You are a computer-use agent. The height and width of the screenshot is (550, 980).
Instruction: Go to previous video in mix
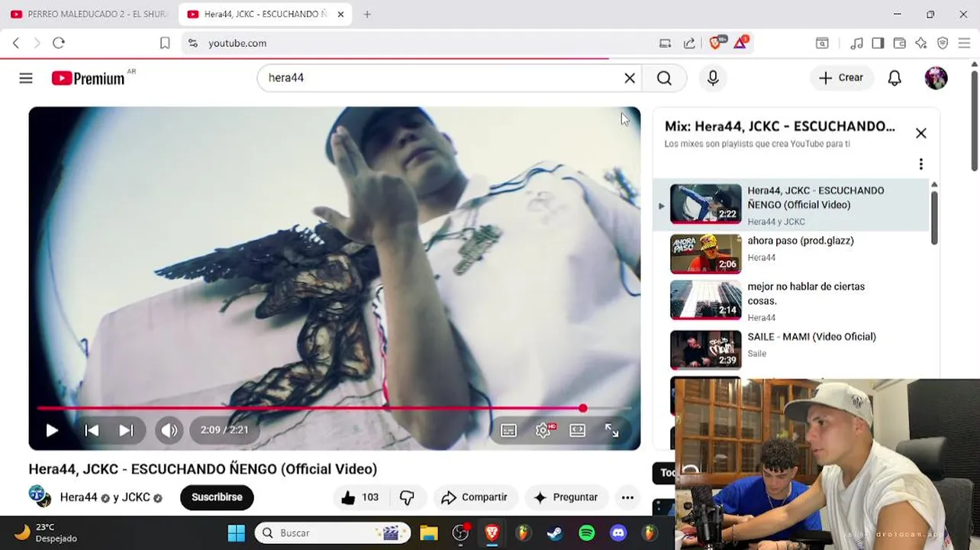tap(92, 430)
